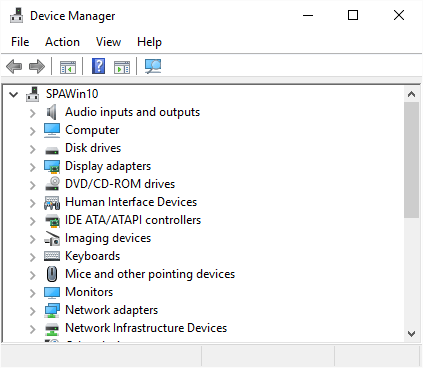The width and height of the screenshot is (423, 368).
Task: Expand Human Interface Devices chevron
Action: click(x=32, y=203)
